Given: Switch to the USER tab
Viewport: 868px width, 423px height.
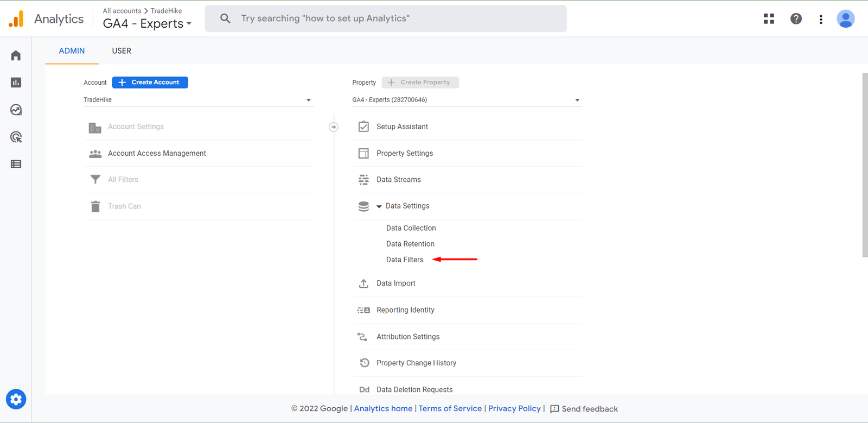Looking at the screenshot, I should point(122,51).
